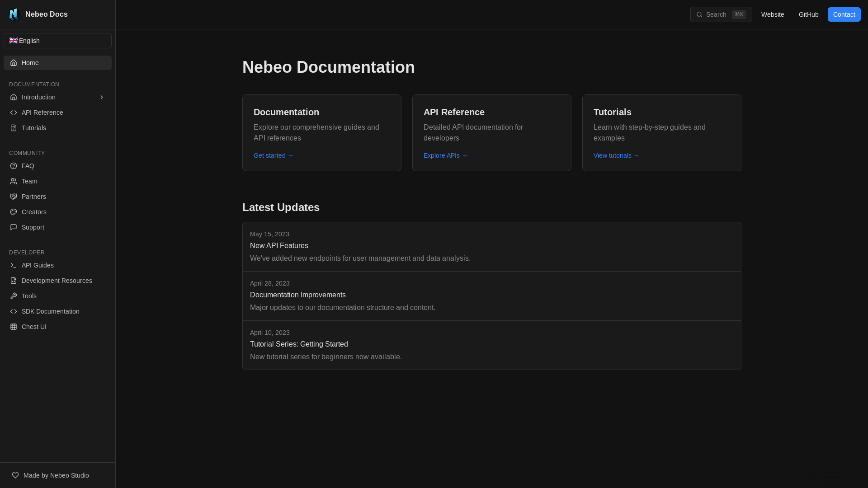868x488 pixels.
Task: Click the Partners handshake icon
Action: [x=14, y=197]
